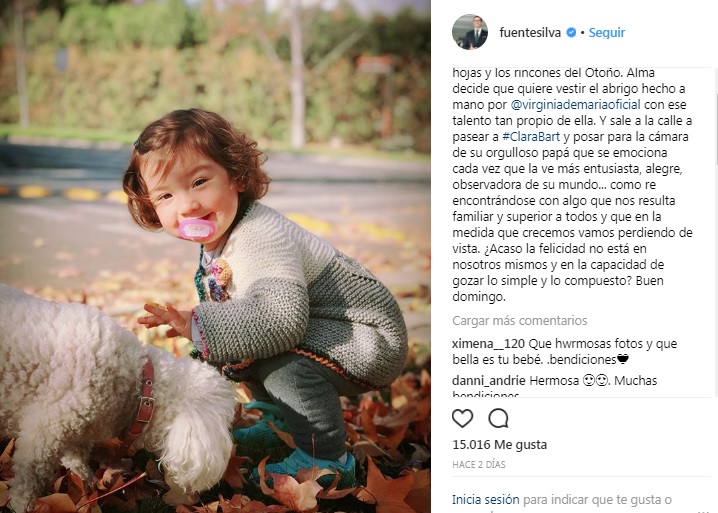Screen dimensions: 718x513
Task: Click the black heart emoji in ximena__120's comment
Action: [622, 359]
